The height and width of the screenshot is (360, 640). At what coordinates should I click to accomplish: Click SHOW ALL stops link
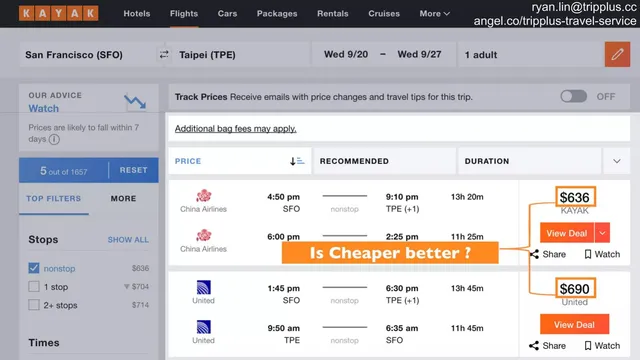pyautogui.click(x=128, y=240)
